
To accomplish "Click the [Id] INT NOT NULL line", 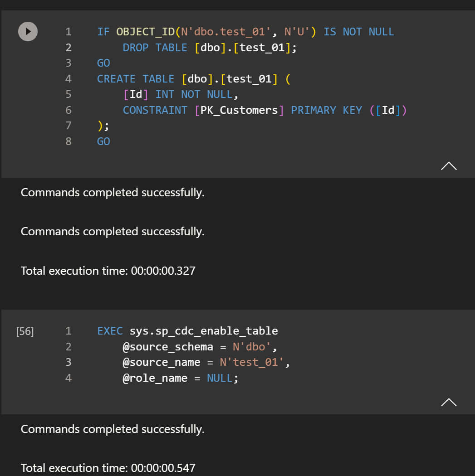I will (181, 94).
